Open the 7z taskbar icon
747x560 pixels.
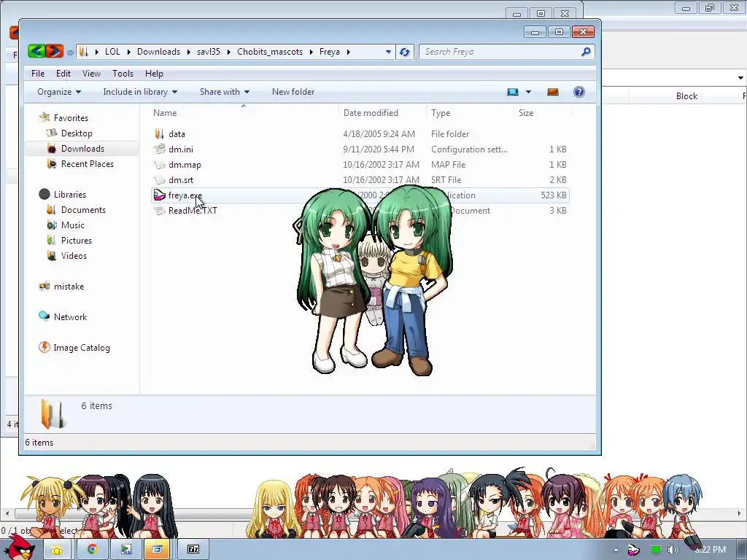coord(193,549)
